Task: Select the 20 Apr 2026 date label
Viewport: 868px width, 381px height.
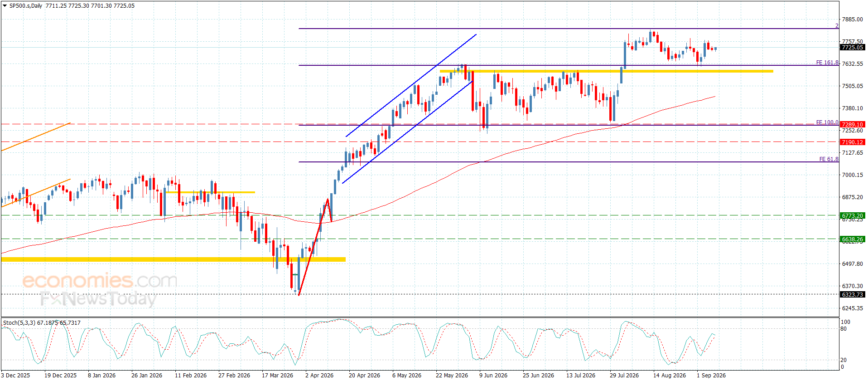Action: point(365,376)
